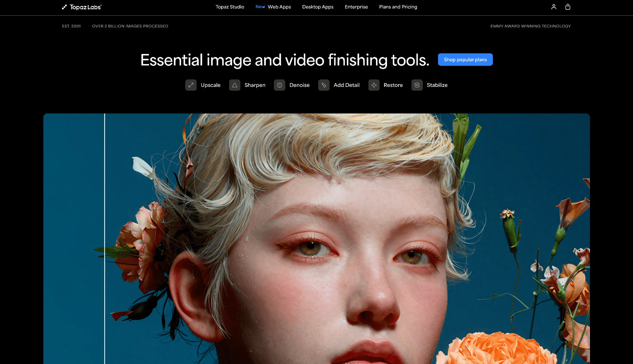Open Topaz Studio menu
The height and width of the screenshot is (364, 633).
pos(230,7)
